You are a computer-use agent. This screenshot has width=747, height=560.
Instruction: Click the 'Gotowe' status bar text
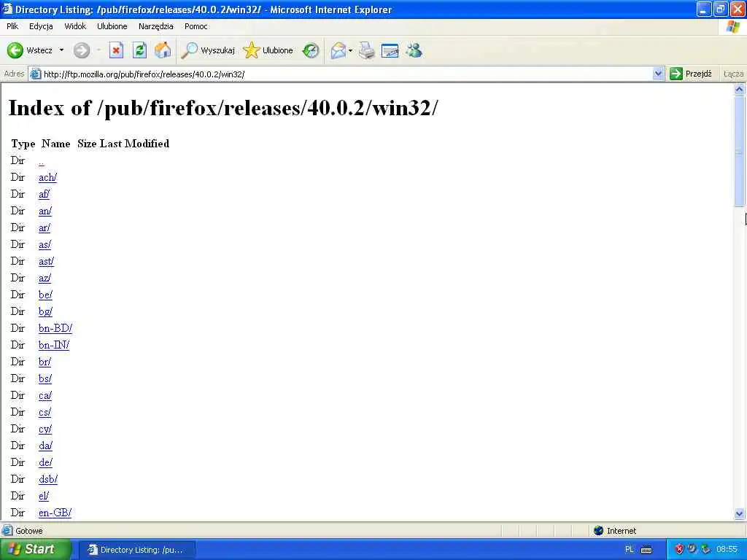[x=29, y=531]
